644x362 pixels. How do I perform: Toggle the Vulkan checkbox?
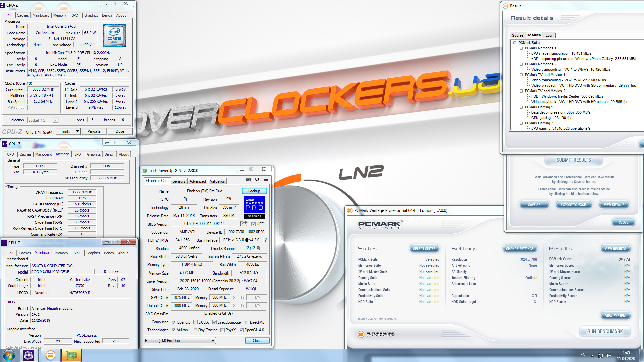click(174, 330)
